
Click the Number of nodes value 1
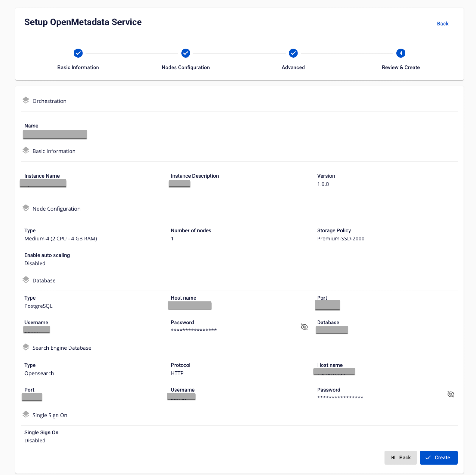pos(172,238)
